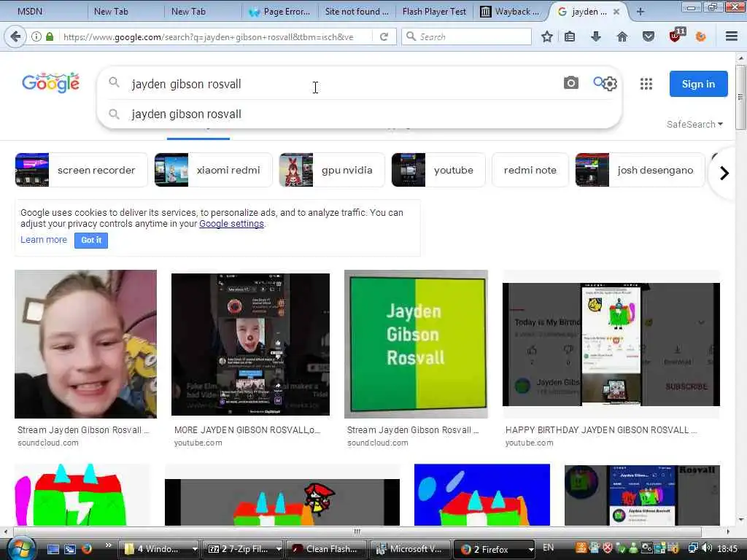Reload the page with the refresh icon
Viewport: 747px width, 560px height.
(384, 36)
